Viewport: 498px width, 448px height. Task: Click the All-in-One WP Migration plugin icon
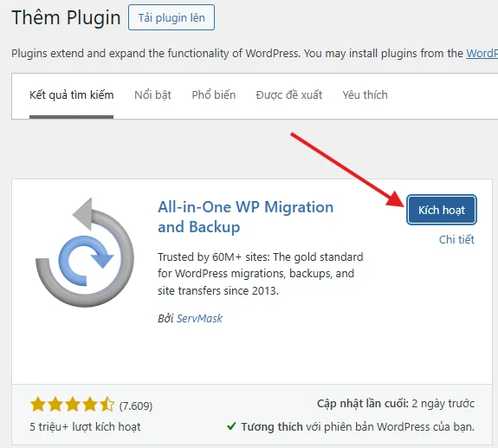pyautogui.click(x=85, y=253)
